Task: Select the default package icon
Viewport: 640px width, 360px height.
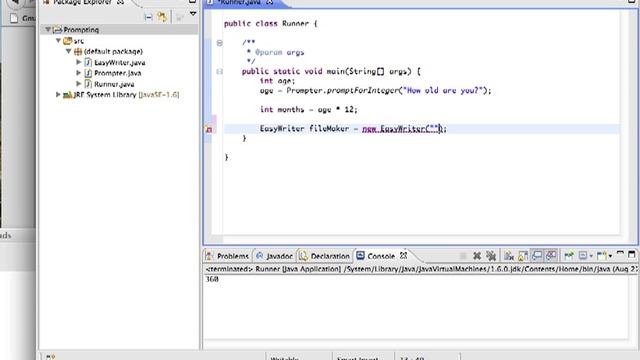Action: click(x=78, y=51)
